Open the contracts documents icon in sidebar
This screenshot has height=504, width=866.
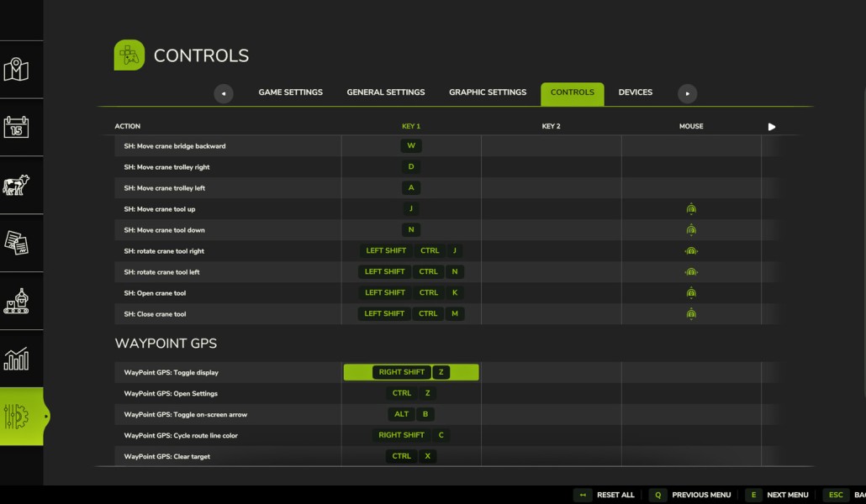pos(16,243)
